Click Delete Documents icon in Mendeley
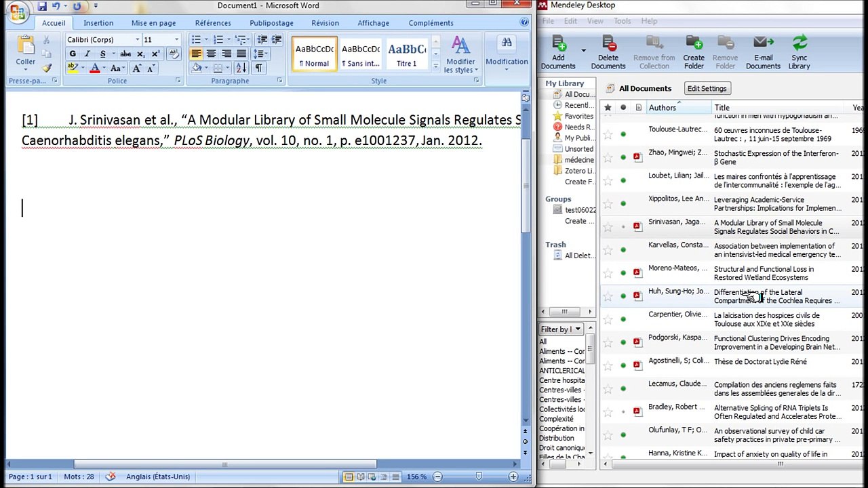 (x=608, y=44)
